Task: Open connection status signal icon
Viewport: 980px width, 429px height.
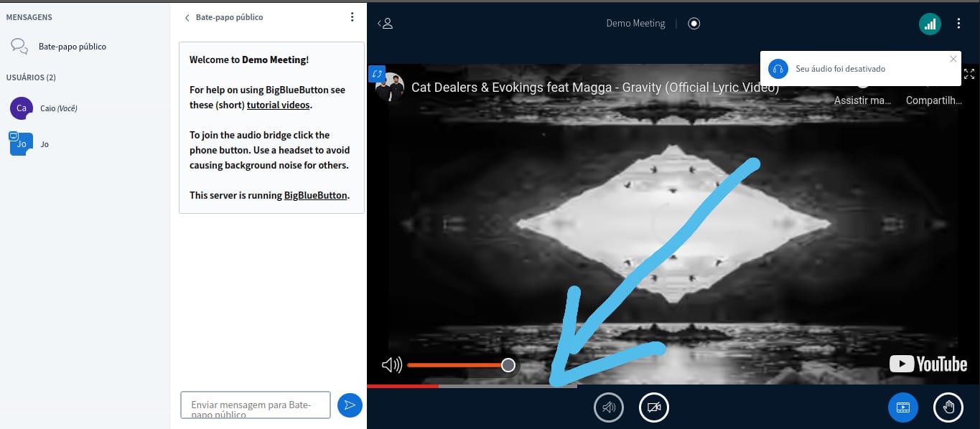Action: click(x=930, y=24)
